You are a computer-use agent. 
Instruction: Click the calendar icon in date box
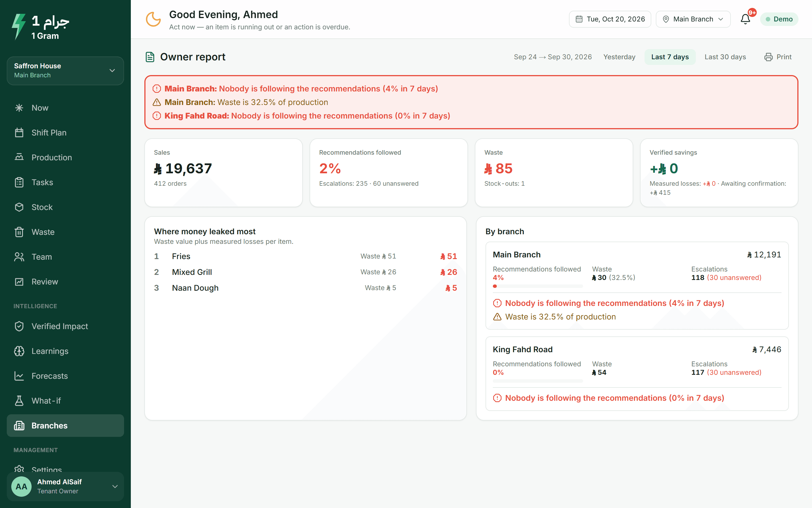579,19
